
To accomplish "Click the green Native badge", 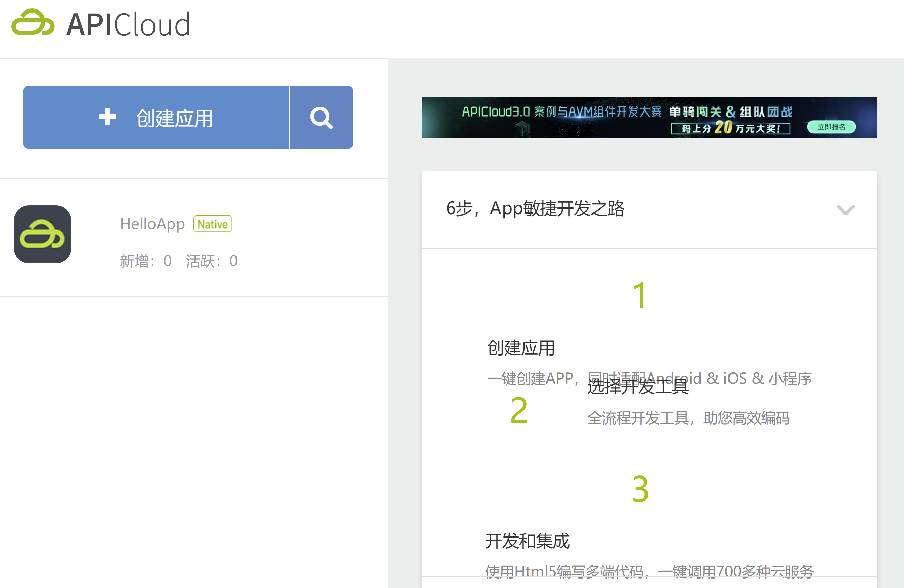I will tap(212, 224).
